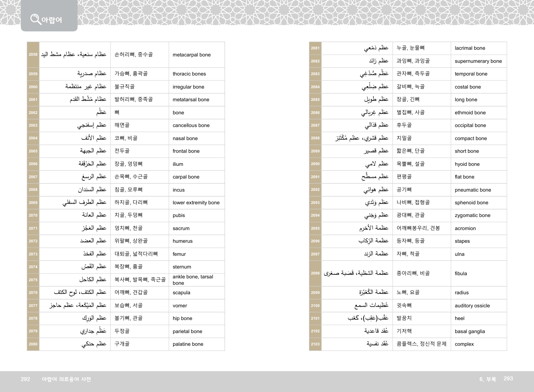
Task: Click the 'lacrimal bone' entry
Action: (470, 48)
